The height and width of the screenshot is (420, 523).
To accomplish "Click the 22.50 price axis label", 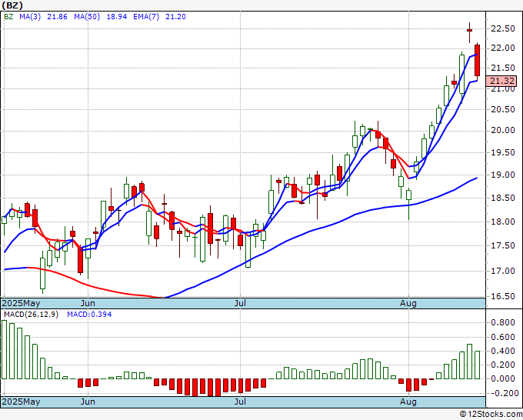I will tap(503, 28).
